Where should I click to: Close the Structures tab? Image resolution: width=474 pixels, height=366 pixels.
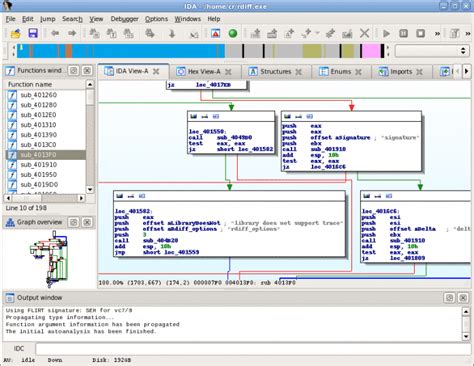(x=299, y=72)
